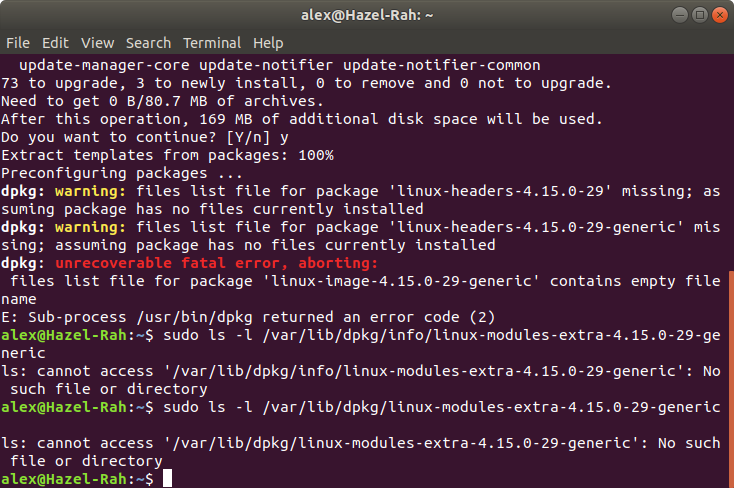Open the Search menu
This screenshot has width=734, height=488.
pyautogui.click(x=148, y=43)
